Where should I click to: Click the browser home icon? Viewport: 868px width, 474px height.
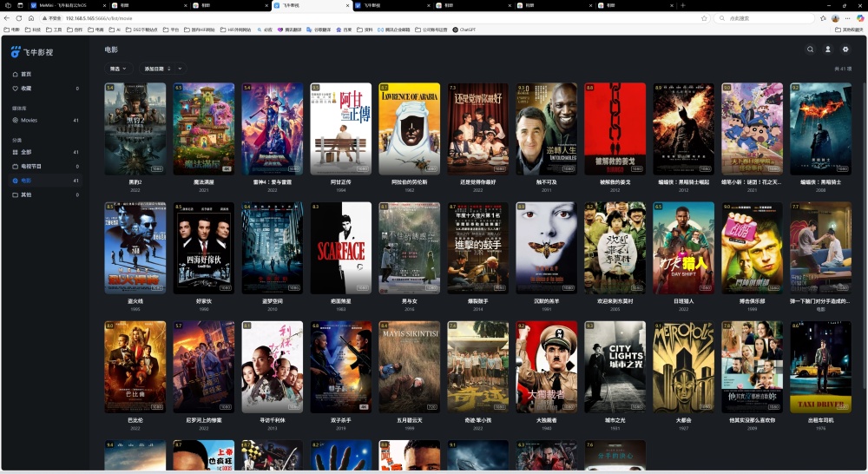coord(31,18)
